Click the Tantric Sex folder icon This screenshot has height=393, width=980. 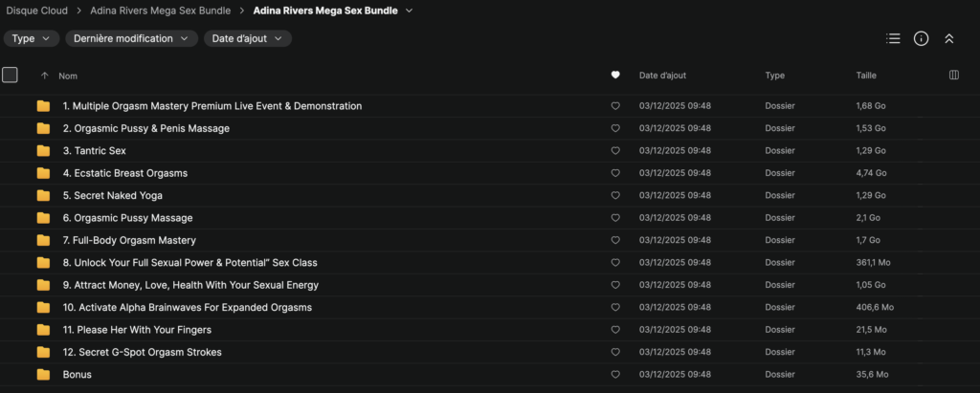[x=43, y=151]
